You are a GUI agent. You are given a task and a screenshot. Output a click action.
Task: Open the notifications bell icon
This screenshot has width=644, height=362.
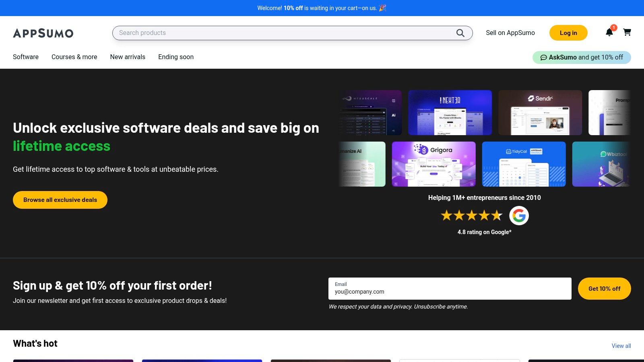click(x=609, y=33)
